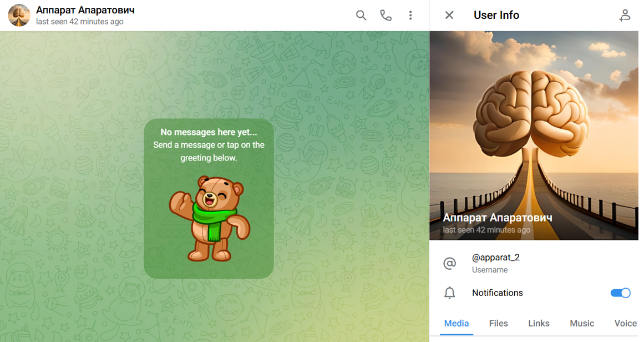Show the Music tab
This screenshot has height=342, width=644.
tap(582, 323)
